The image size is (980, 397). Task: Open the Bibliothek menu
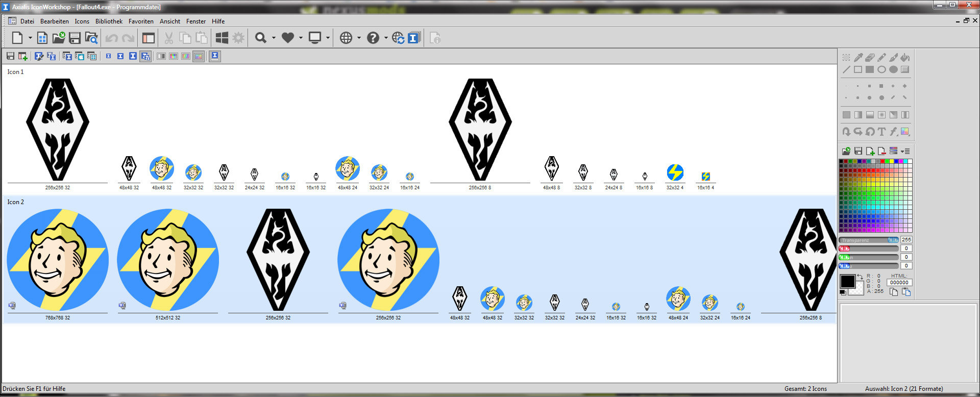pyautogui.click(x=109, y=21)
